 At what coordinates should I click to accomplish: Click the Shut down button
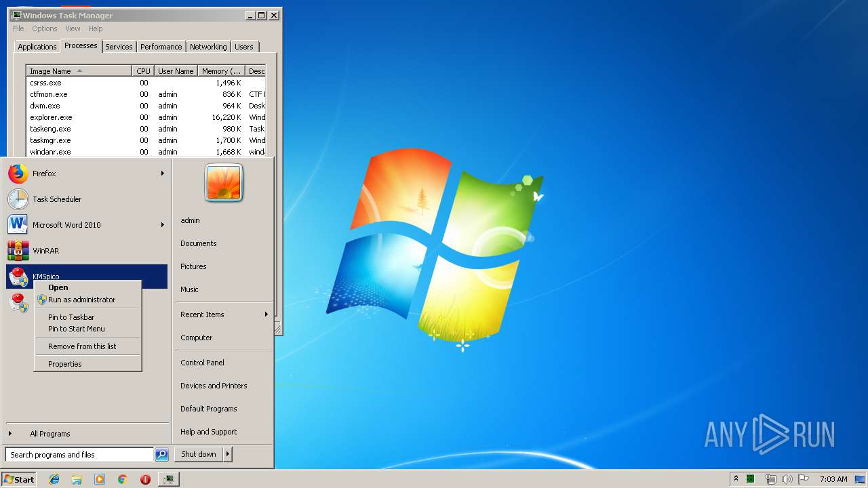click(x=199, y=454)
